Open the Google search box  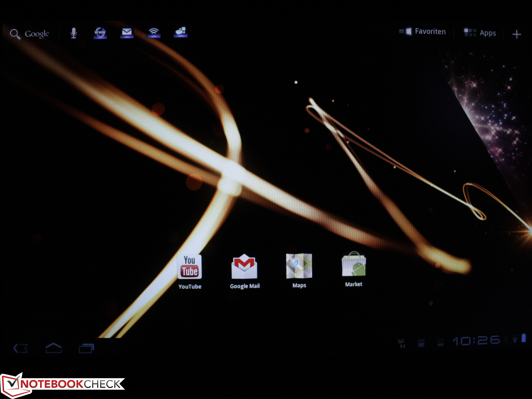[30, 34]
